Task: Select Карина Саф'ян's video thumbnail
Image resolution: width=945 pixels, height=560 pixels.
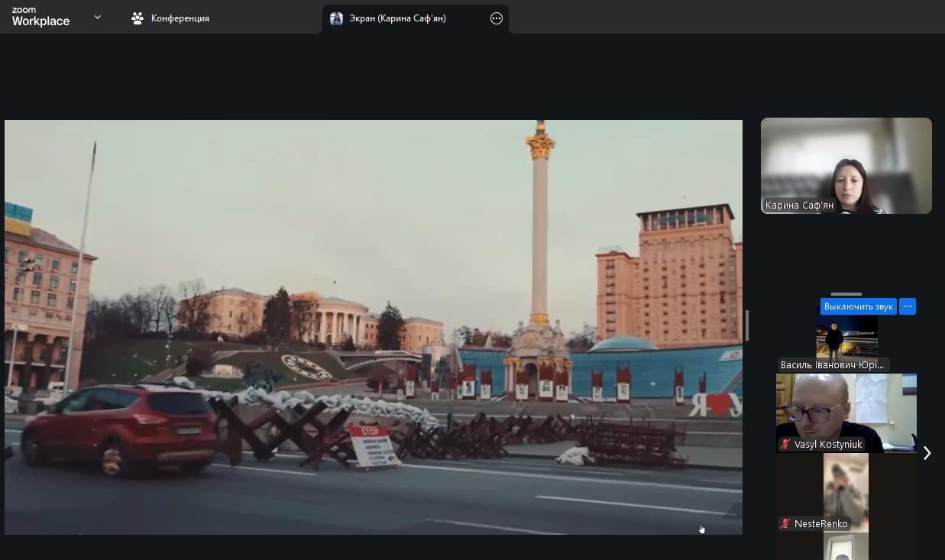Action: pos(846,164)
